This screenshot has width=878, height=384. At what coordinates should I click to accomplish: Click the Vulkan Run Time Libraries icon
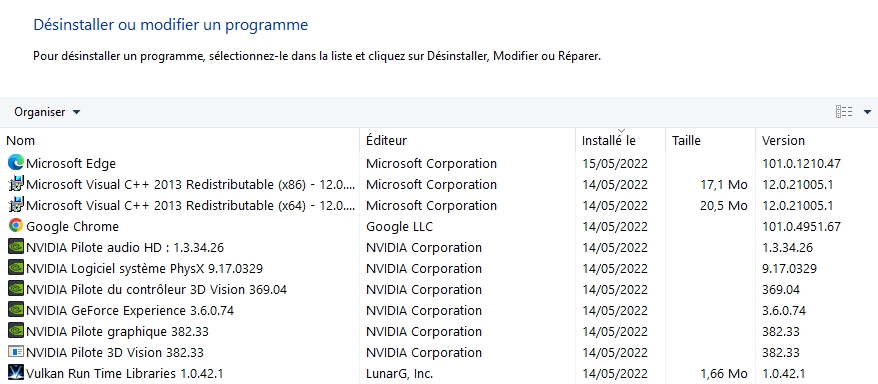tap(16, 373)
